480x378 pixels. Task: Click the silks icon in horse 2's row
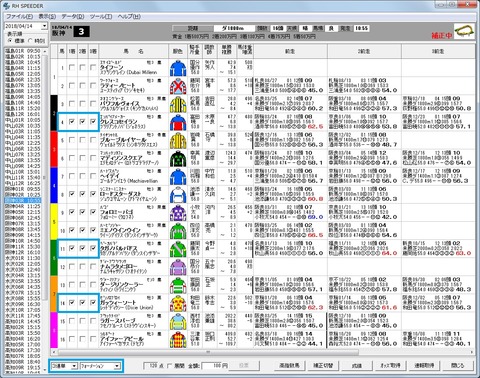(x=178, y=86)
